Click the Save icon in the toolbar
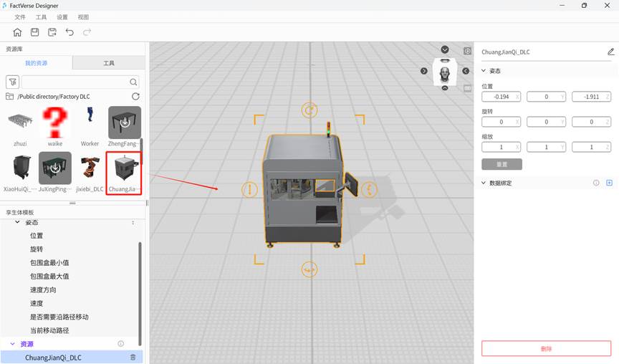Viewport: 619px width, 364px height. tap(34, 32)
